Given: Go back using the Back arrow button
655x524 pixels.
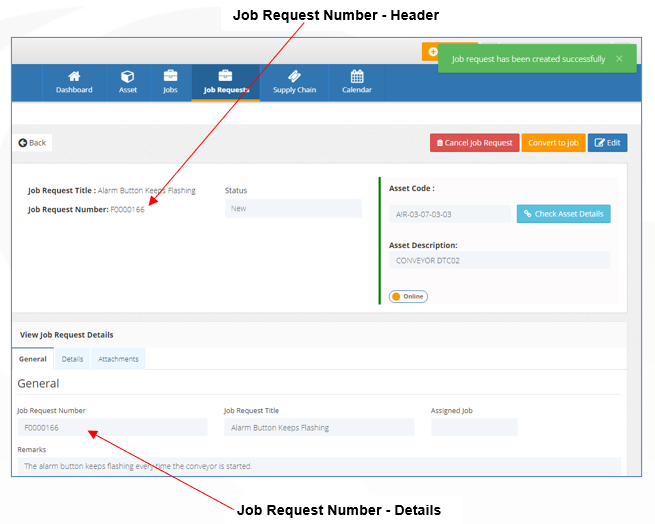Looking at the screenshot, I should point(32,143).
